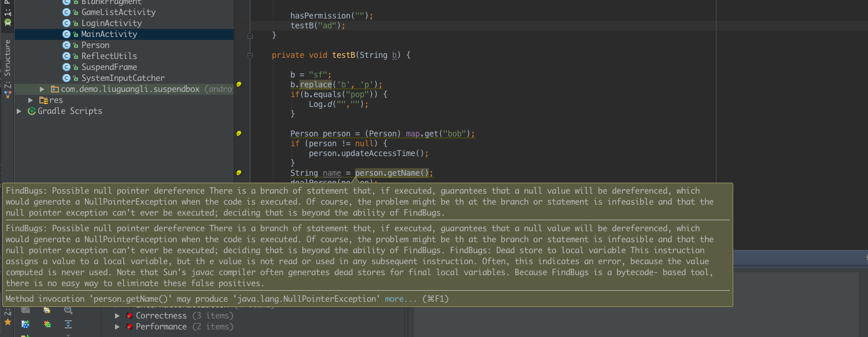The width and height of the screenshot is (868, 337).
Task: Click the green-and-red squares icon in FindBugs toolbar
Action: click(x=47, y=324)
